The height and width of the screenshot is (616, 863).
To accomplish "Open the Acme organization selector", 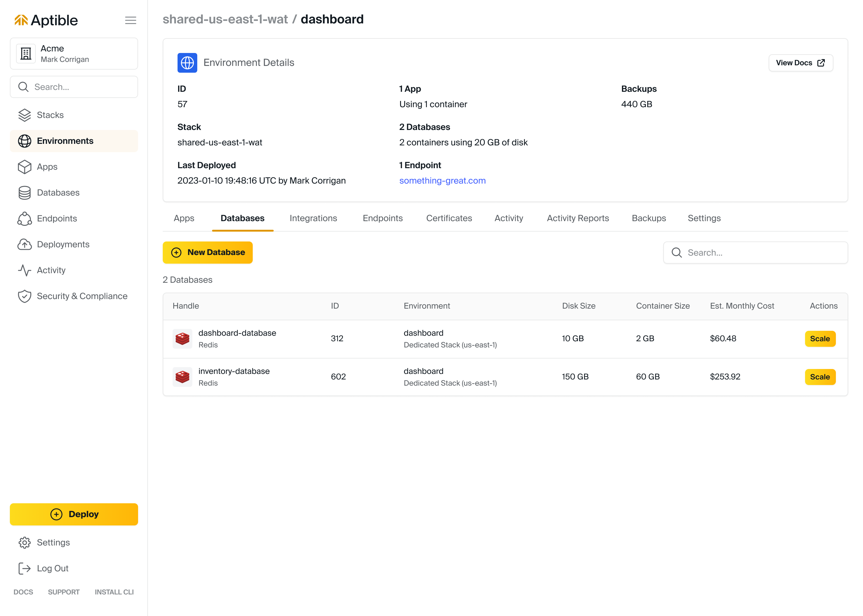I will (x=74, y=54).
